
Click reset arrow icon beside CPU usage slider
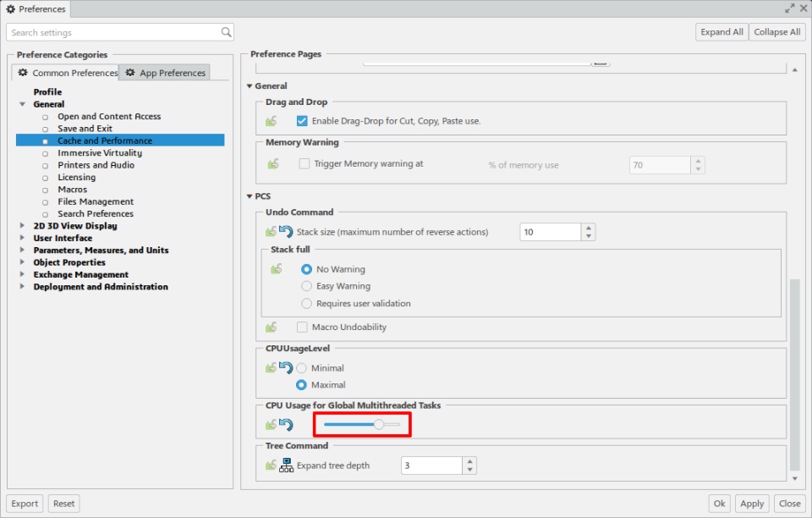[x=286, y=425]
